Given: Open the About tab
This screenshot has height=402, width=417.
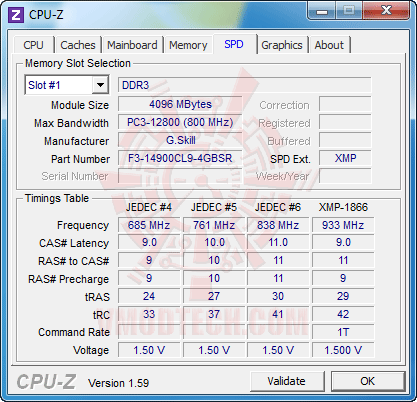Looking at the screenshot, I should click(329, 45).
